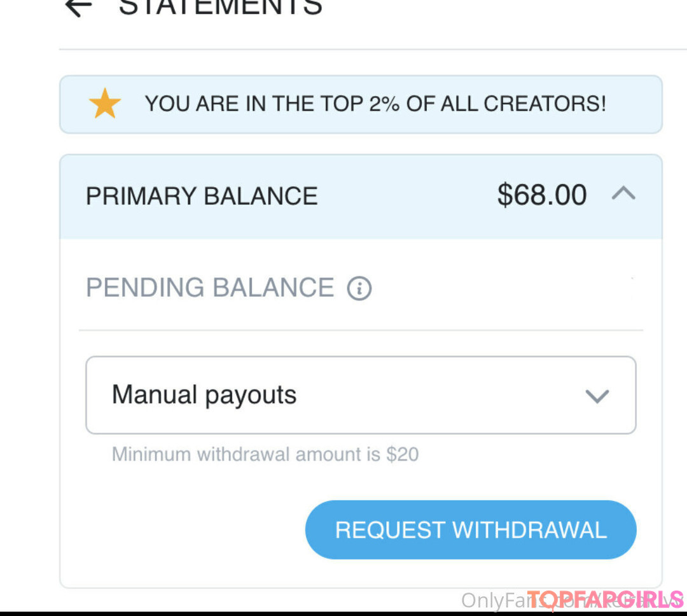
Task: Click the payout dropdown arrow
Action: click(597, 396)
